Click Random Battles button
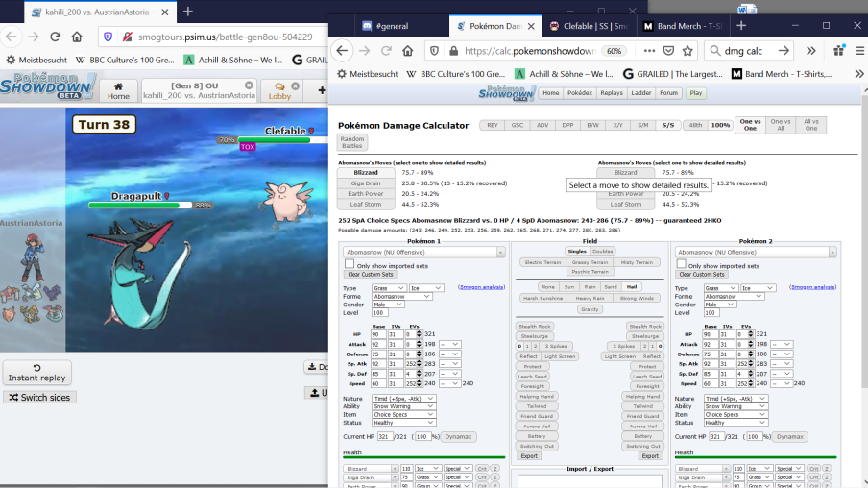This screenshot has width=868, height=488. click(x=352, y=142)
